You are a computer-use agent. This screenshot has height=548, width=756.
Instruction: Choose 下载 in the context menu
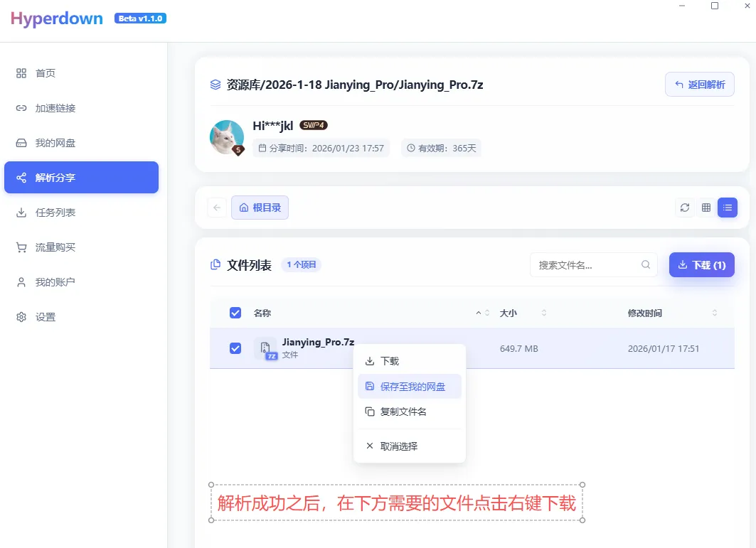coord(410,361)
